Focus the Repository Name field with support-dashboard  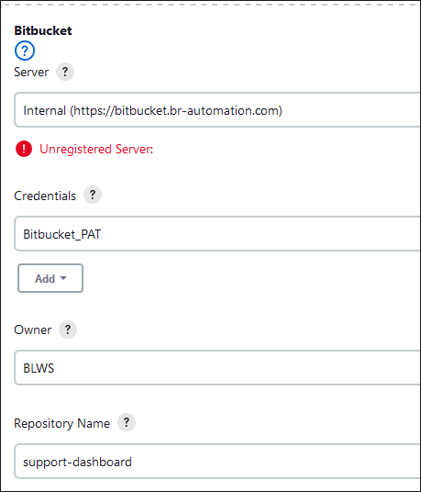[x=217, y=461]
